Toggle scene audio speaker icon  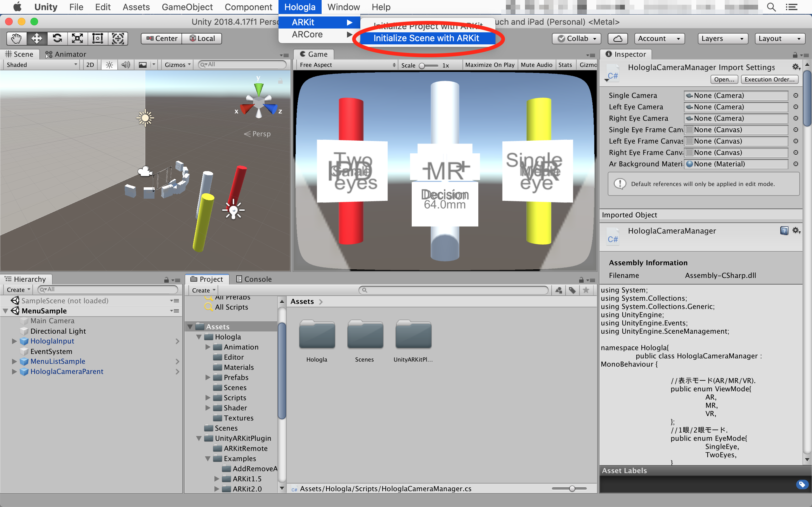126,65
